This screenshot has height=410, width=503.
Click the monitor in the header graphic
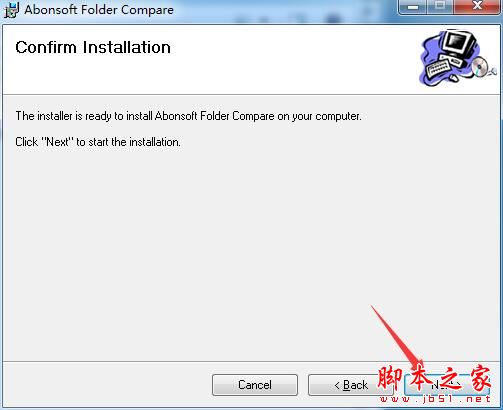459,44
